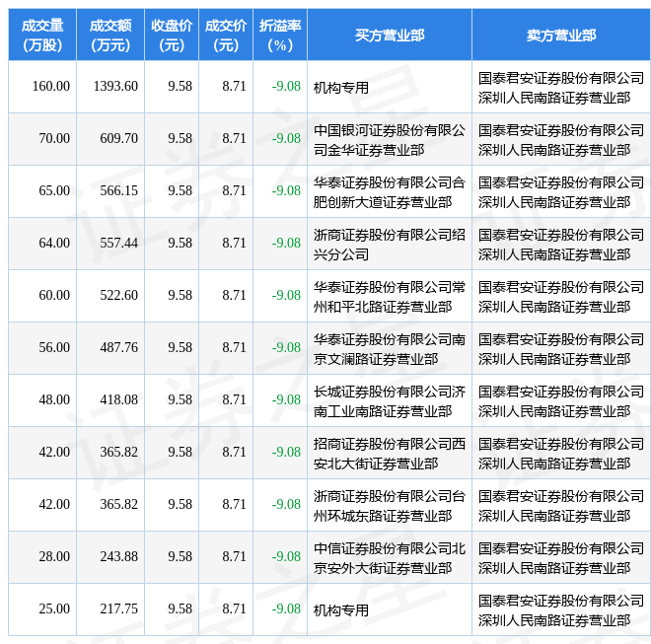Click buyer 中国银河证券 金华证券营业部

(390, 140)
